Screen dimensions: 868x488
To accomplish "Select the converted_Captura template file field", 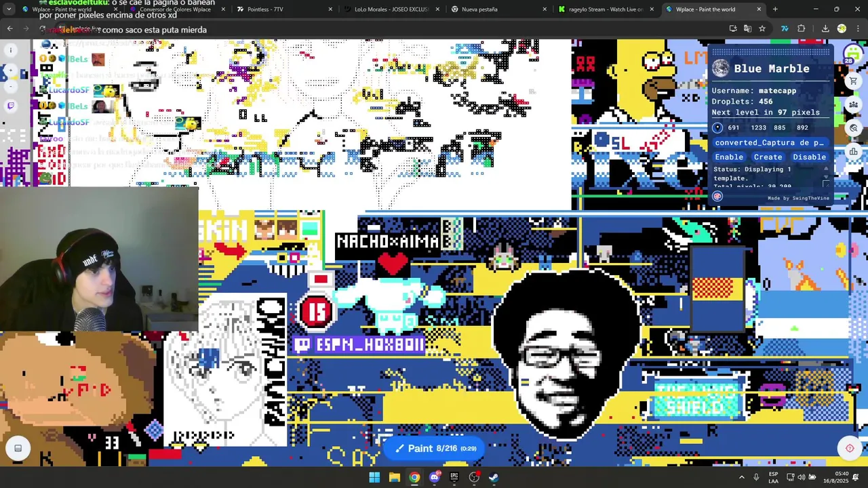I will [770, 142].
